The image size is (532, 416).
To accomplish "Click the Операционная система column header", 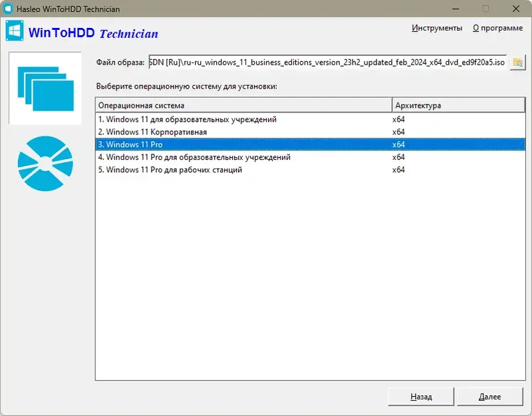I will point(243,105).
